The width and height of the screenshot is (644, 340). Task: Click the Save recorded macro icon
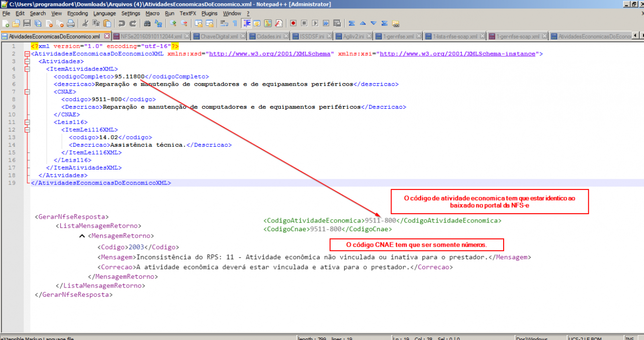pos(337,23)
